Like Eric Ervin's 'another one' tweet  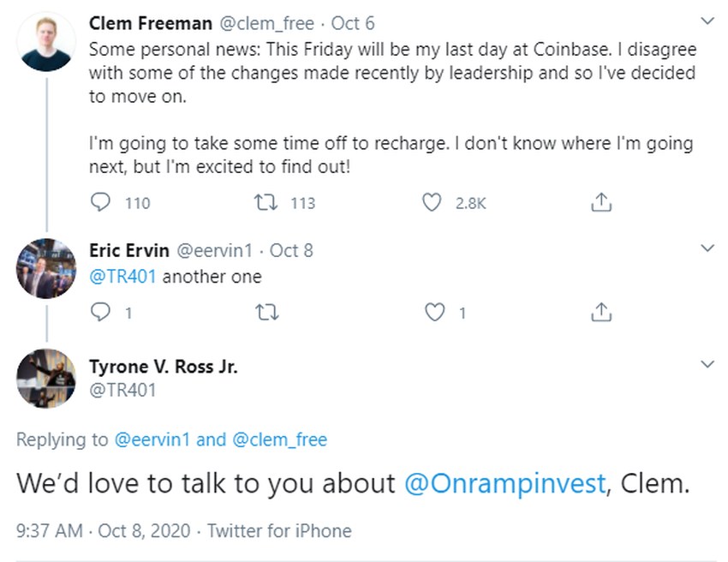[436, 312]
